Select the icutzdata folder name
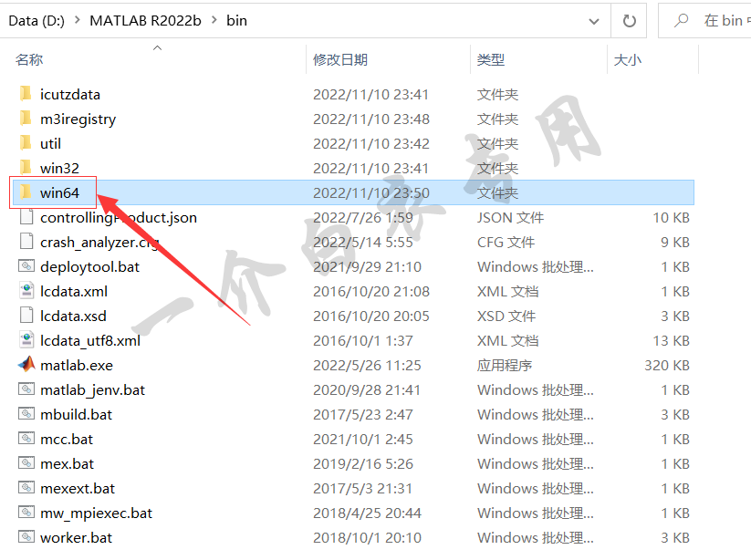The image size is (751, 560). click(x=70, y=94)
